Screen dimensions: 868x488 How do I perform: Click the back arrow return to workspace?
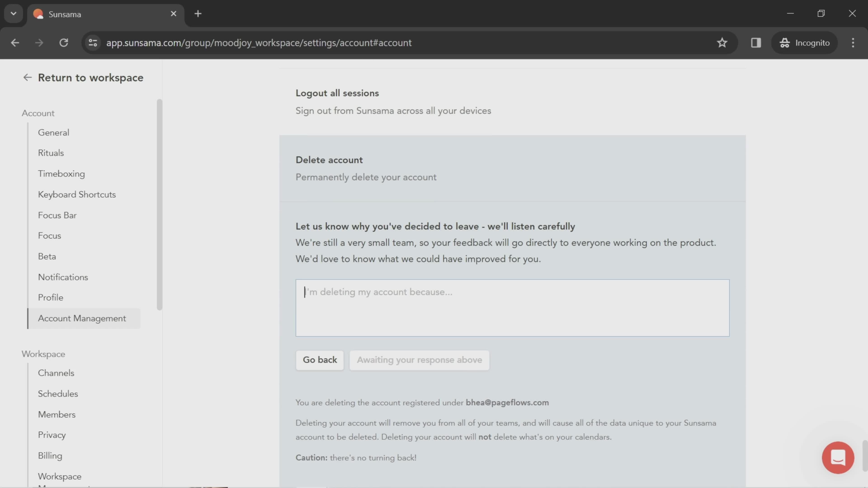pos(27,77)
